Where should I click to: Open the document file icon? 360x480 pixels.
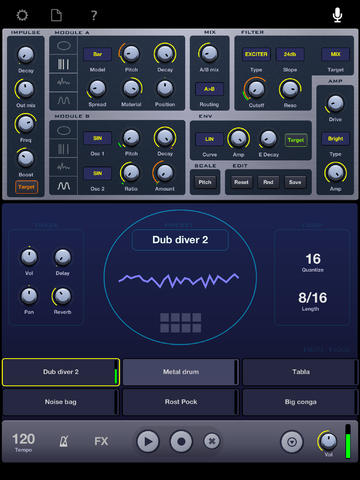(56, 15)
